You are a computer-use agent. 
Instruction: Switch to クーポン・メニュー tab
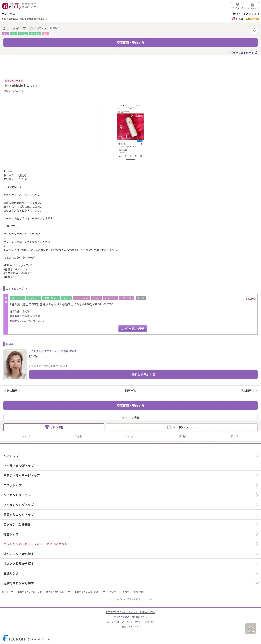tap(182, 427)
